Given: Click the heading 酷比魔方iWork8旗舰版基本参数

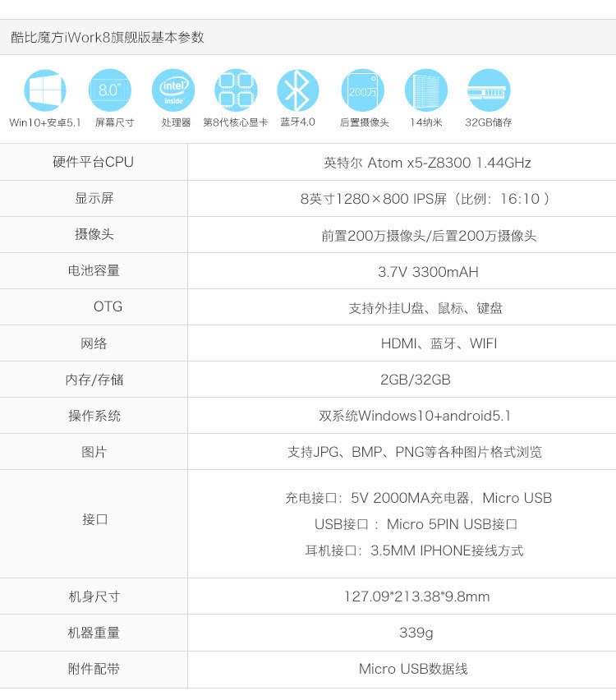Looking at the screenshot, I should (108, 37).
